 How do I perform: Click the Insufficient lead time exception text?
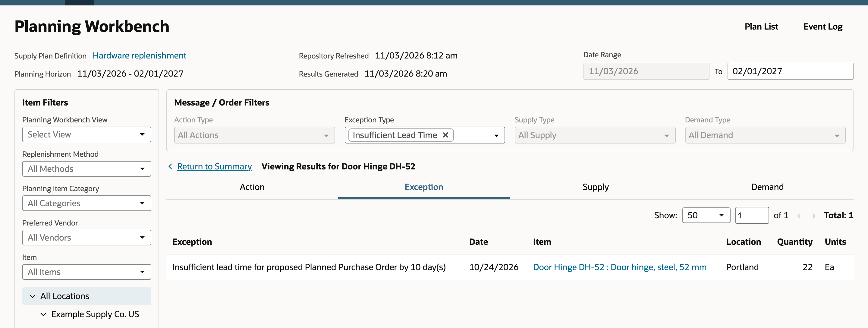[x=309, y=267]
